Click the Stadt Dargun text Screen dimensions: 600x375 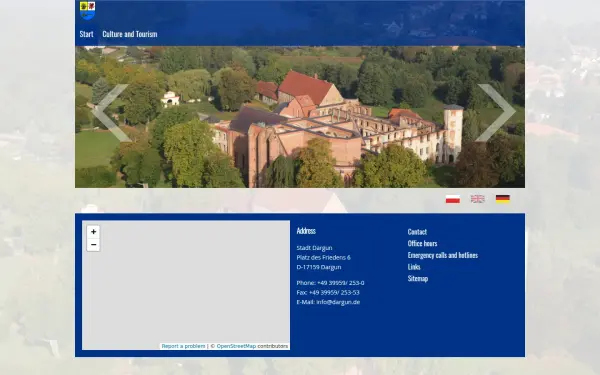click(x=314, y=248)
